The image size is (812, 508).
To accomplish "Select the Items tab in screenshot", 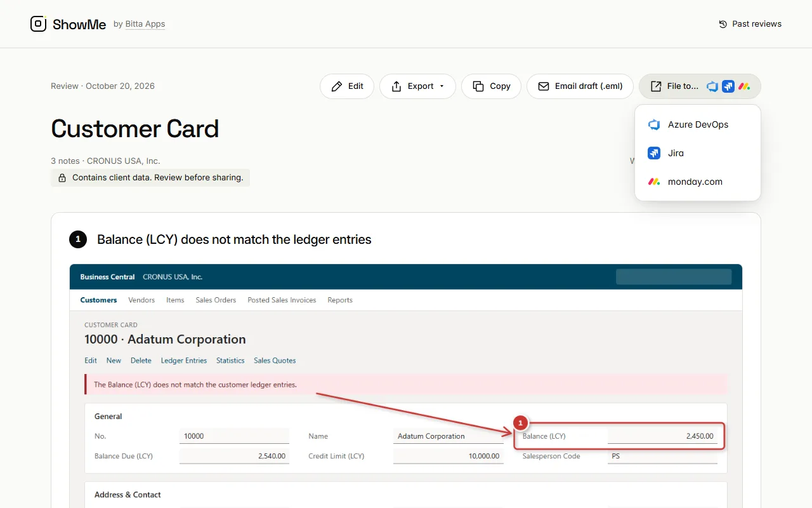I will pyautogui.click(x=175, y=300).
